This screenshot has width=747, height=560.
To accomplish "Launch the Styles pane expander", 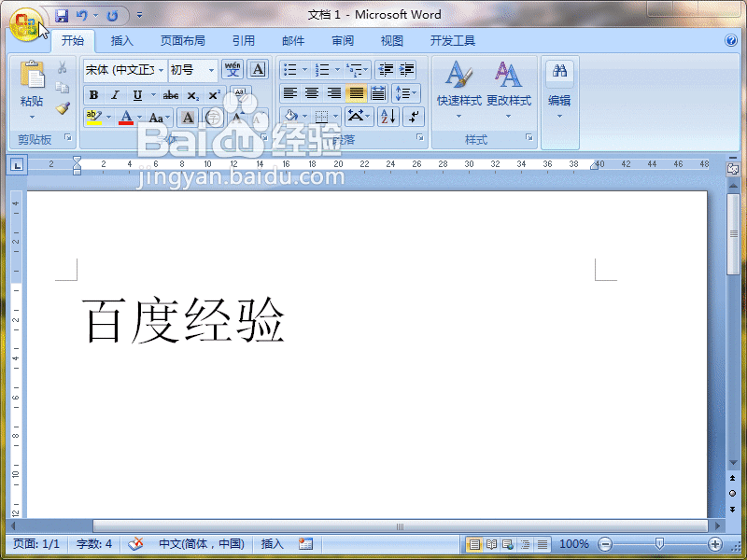I will 529,137.
